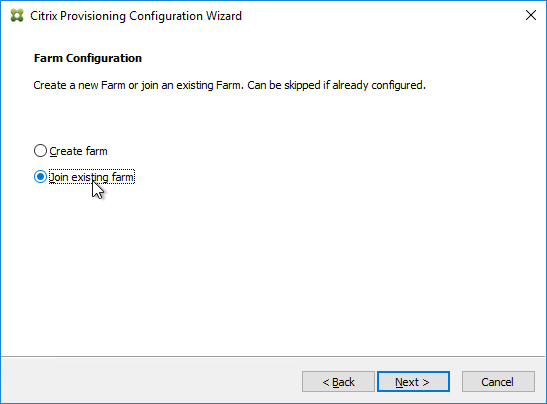Click the Citrix Provisioning Configuration Wizard title text
The height and width of the screenshot is (404, 547).
(x=136, y=16)
